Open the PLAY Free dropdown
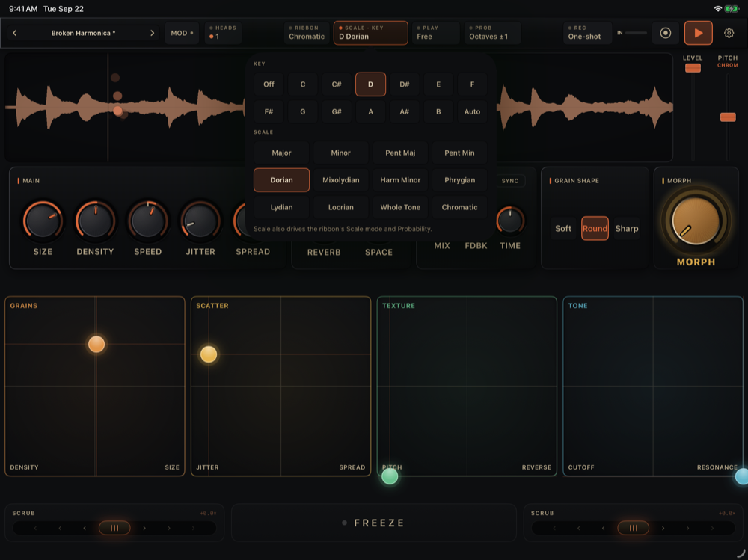Image resolution: width=748 pixels, height=560 pixels. pyautogui.click(x=436, y=33)
